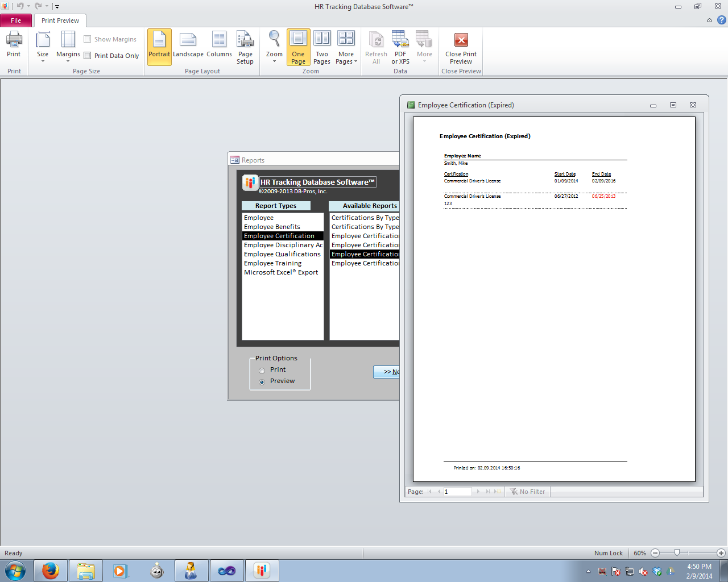The height and width of the screenshot is (582, 728).
Task: Click the No Filter button
Action: click(x=527, y=492)
